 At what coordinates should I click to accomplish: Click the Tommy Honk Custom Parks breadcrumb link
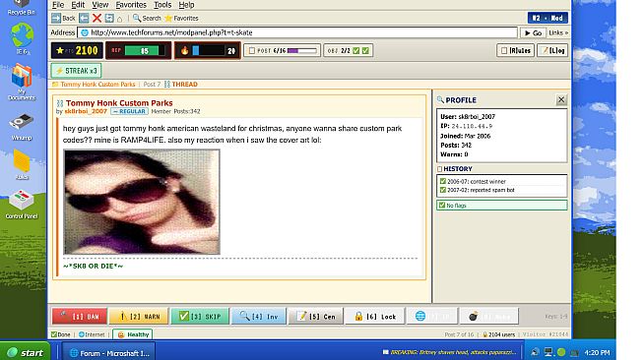coord(97,84)
